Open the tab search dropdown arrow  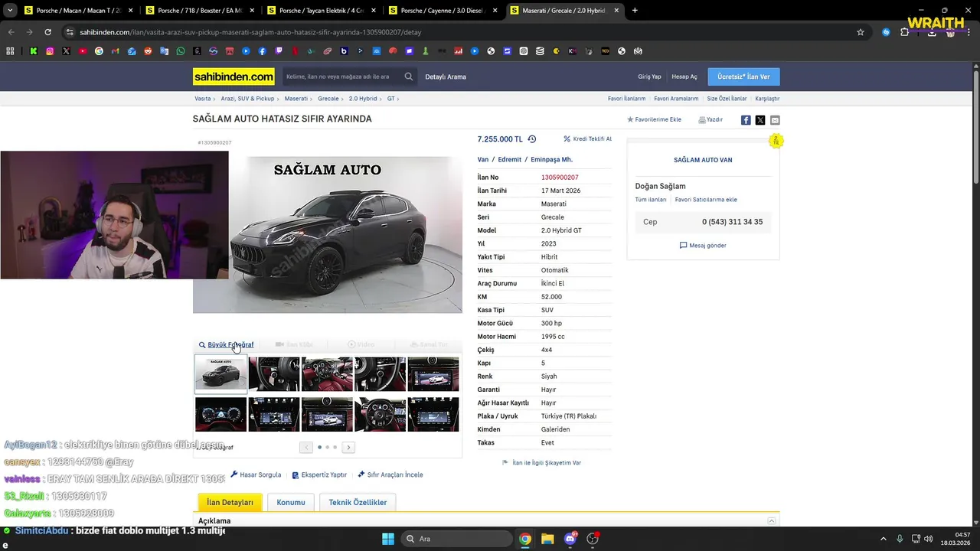10,11
